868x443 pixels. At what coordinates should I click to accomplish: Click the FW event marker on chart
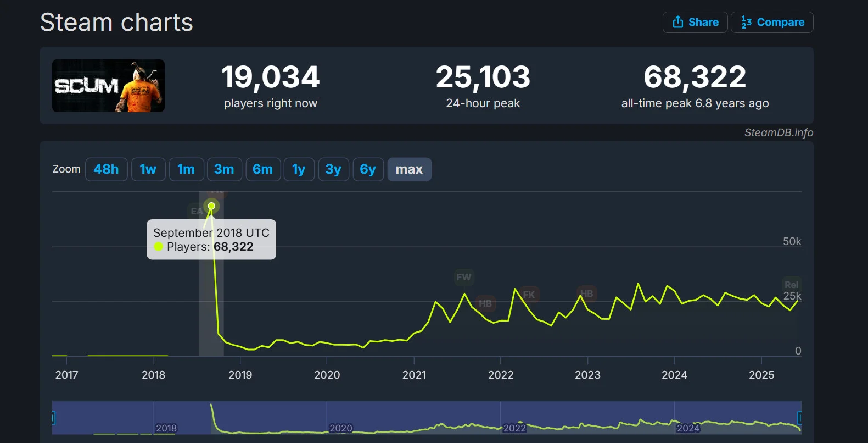(464, 277)
